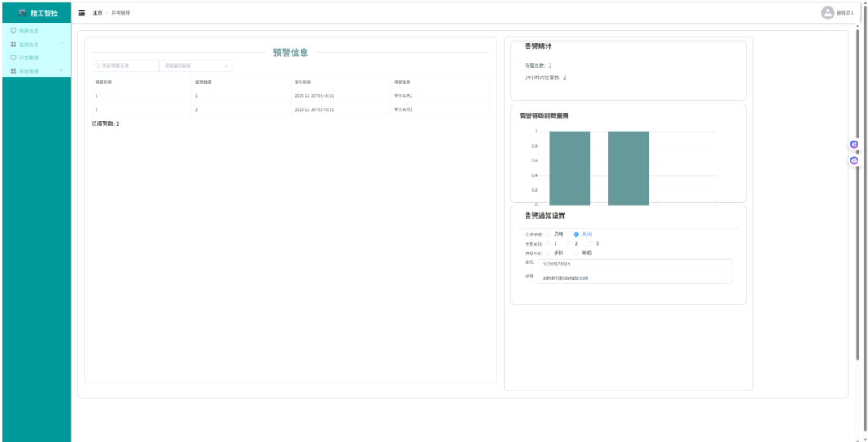Click the 总报警数: 2 summary text
The image size is (868, 442).
[x=105, y=124]
